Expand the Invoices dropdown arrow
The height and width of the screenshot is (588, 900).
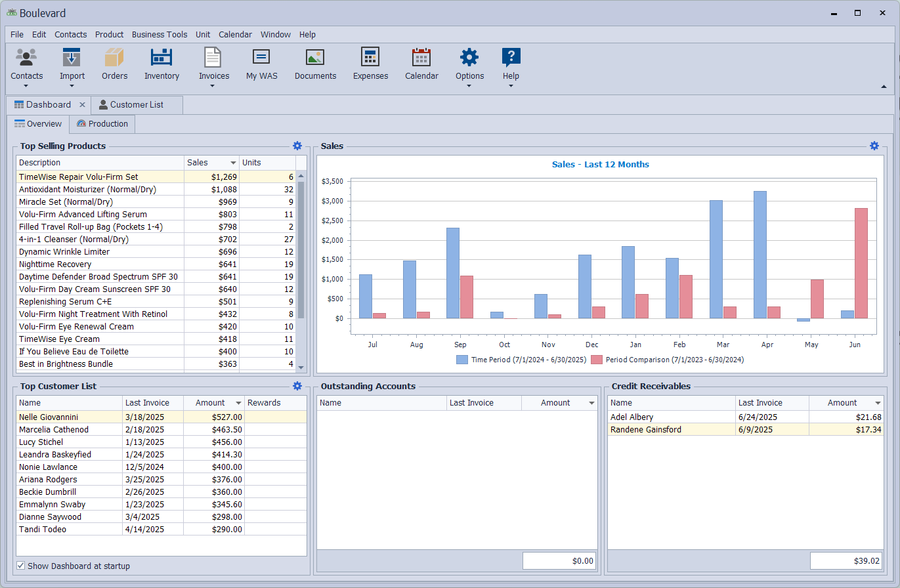pos(213,86)
